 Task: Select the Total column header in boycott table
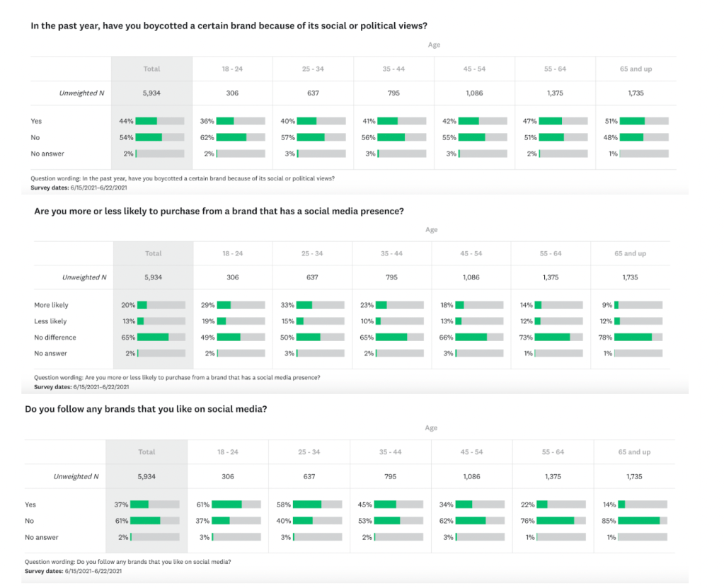[x=151, y=69]
